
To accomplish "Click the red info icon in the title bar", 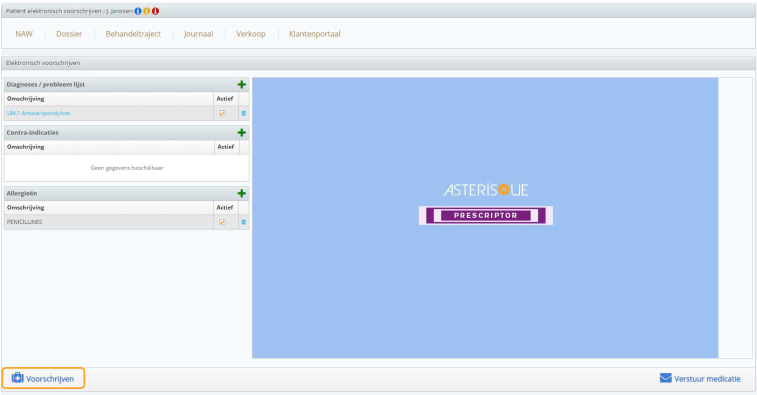I will click(155, 11).
